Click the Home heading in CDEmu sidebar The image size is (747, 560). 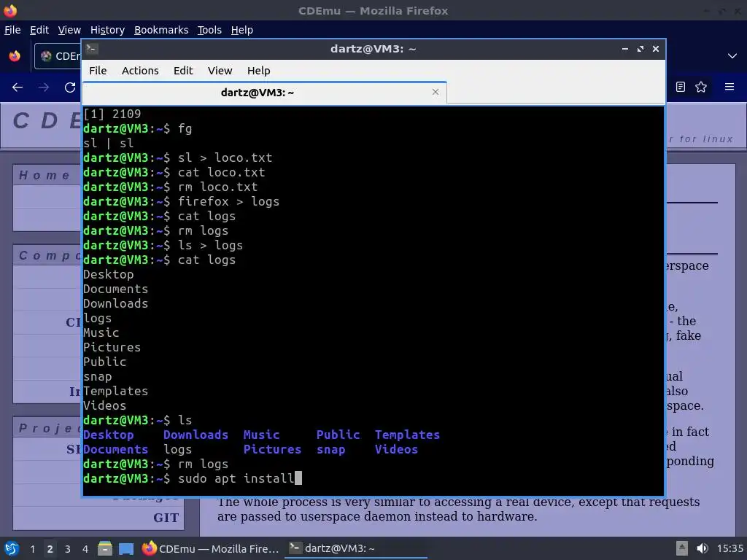44,175
